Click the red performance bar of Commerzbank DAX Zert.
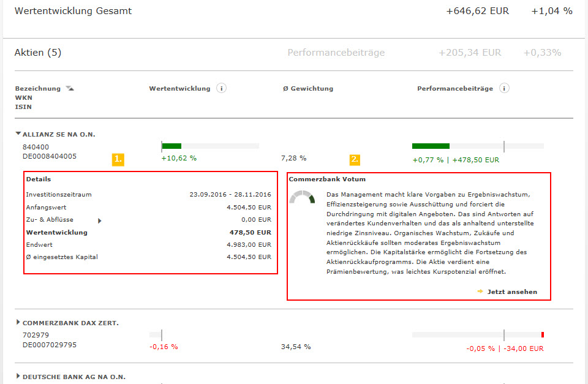Image resolution: width=588 pixels, height=384 pixels. 543,334
